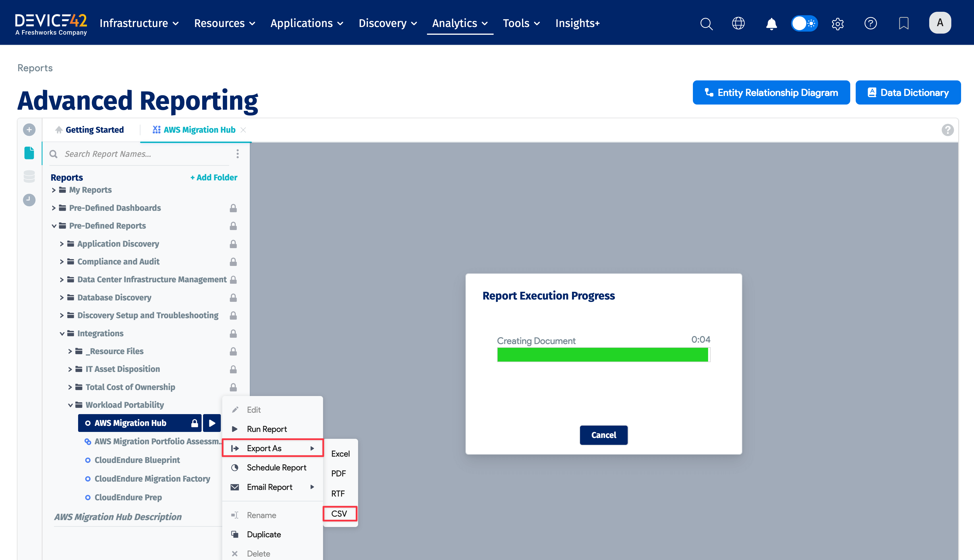Click lock icon for IT Asset Disposition
Screen dimensions: 974x560
coord(233,369)
